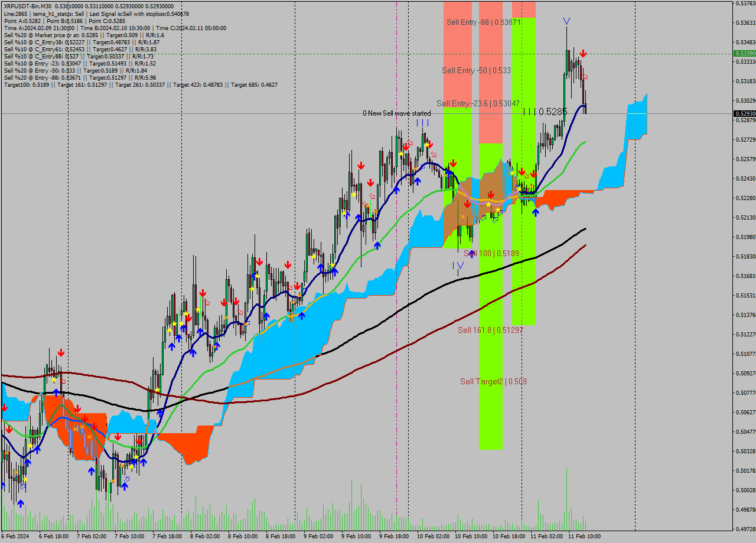Click the '10 Feb 10:00' time axis label
The height and width of the screenshot is (543, 756).
pyautogui.click(x=471, y=537)
